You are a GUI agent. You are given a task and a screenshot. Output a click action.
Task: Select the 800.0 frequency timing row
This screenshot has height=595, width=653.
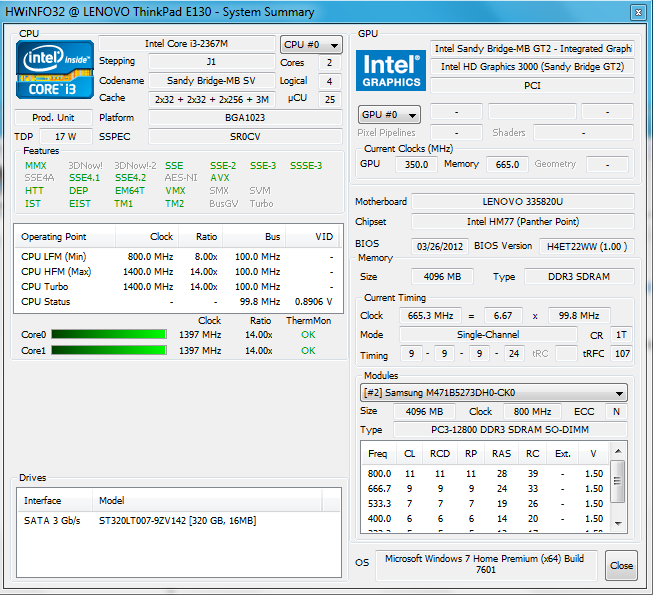(x=485, y=473)
